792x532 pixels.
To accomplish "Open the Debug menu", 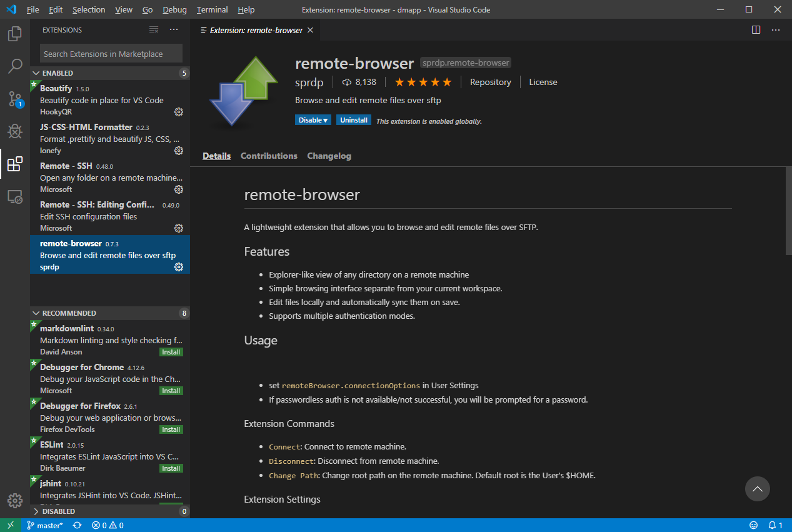I will point(174,10).
